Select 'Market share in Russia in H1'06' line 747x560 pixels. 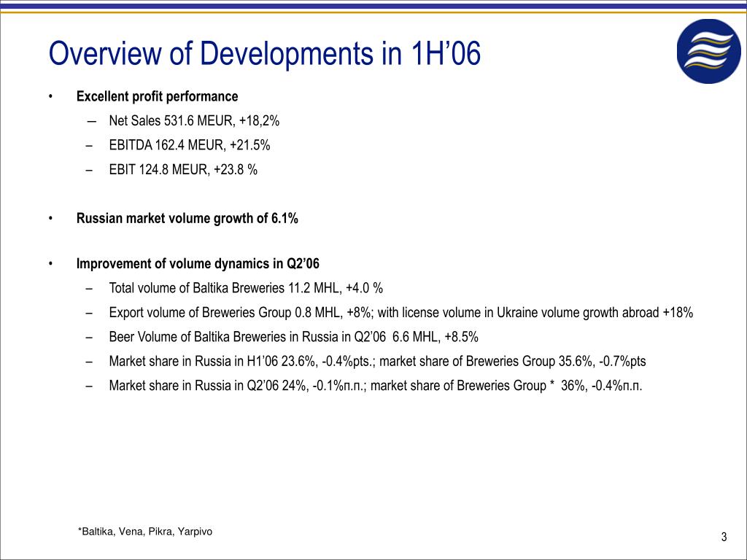click(x=377, y=362)
